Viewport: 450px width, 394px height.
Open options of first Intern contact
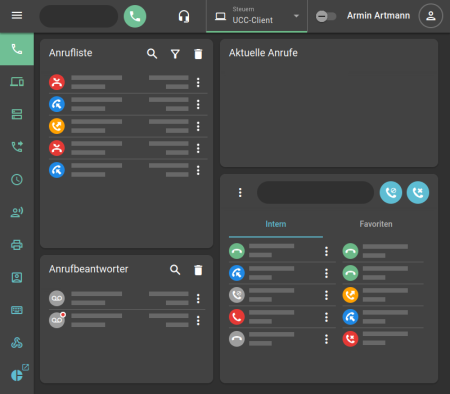point(326,251)
